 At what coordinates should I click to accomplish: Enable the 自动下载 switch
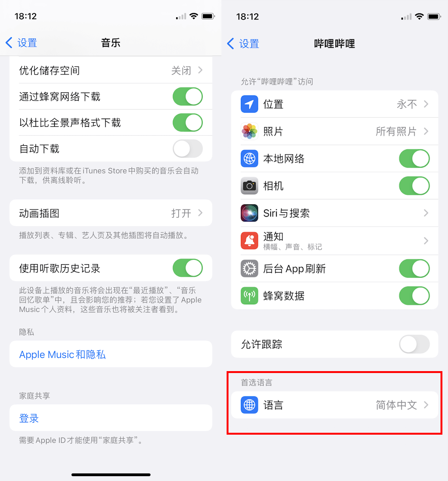coord(188,149)
